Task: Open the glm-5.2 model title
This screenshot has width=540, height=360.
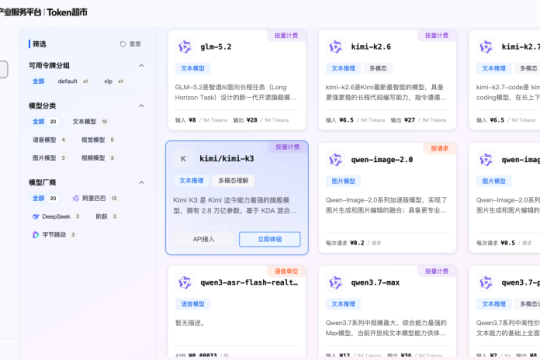Action: (x=216, y=47)
